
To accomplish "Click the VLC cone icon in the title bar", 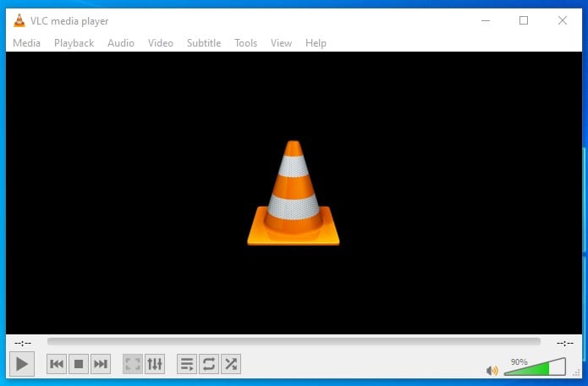I will click(19, 20).
